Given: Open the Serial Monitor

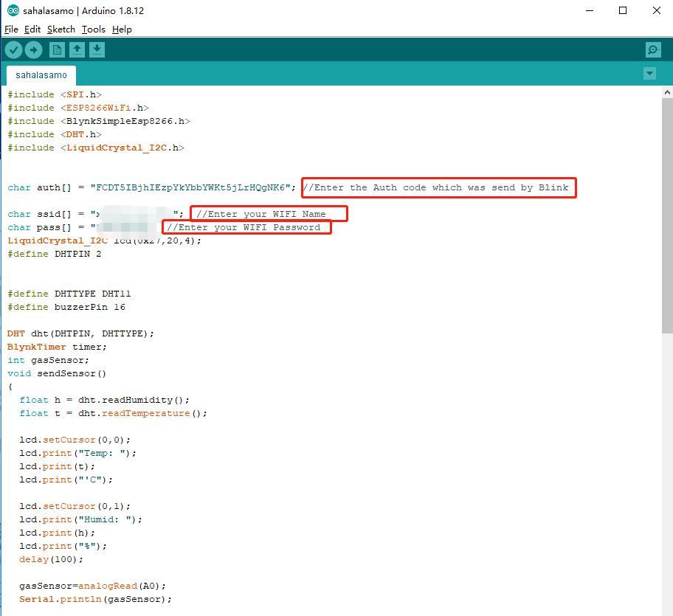Looking at the screenshot, I should click(653, 49).
